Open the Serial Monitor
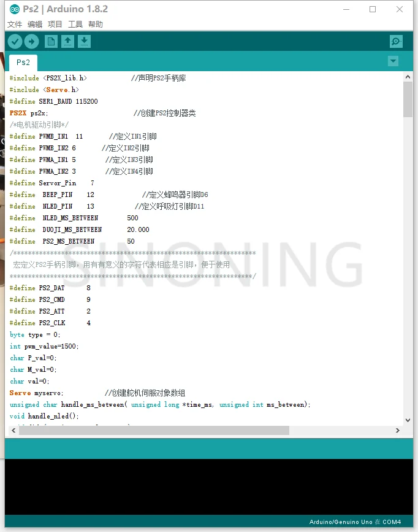 [396, 42]
